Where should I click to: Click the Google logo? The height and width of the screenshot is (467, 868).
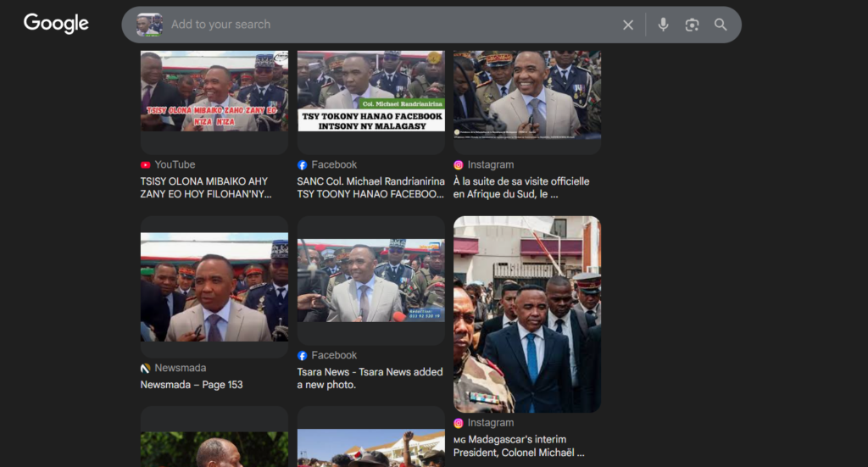coord(56,24)
